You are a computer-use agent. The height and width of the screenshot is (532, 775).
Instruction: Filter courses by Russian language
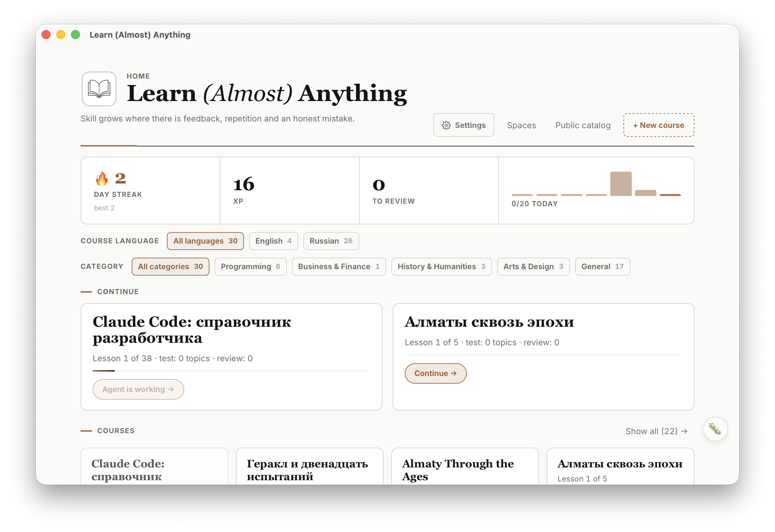[x=331, y=241]
